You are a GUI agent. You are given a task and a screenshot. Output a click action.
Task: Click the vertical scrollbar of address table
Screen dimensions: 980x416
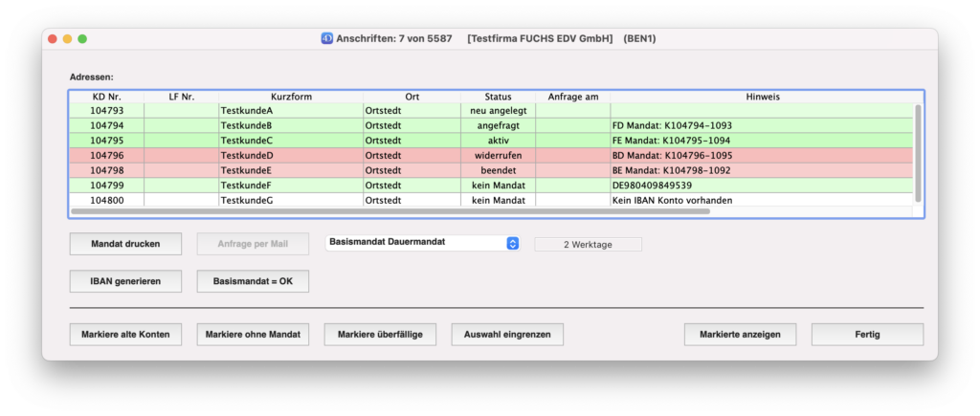pos(918,153)
